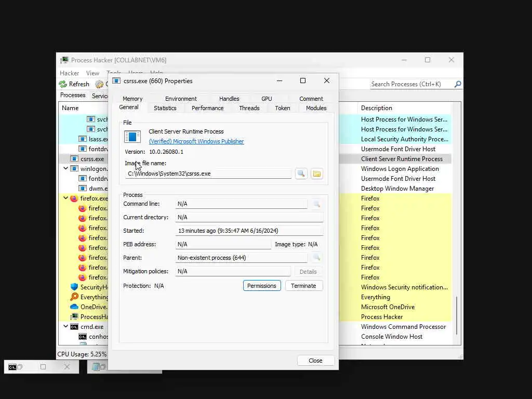Click the OneDrive cloud icon in process list
This screenshot has height=399, width=532.
pyautogui.click(x=74, y=307)
